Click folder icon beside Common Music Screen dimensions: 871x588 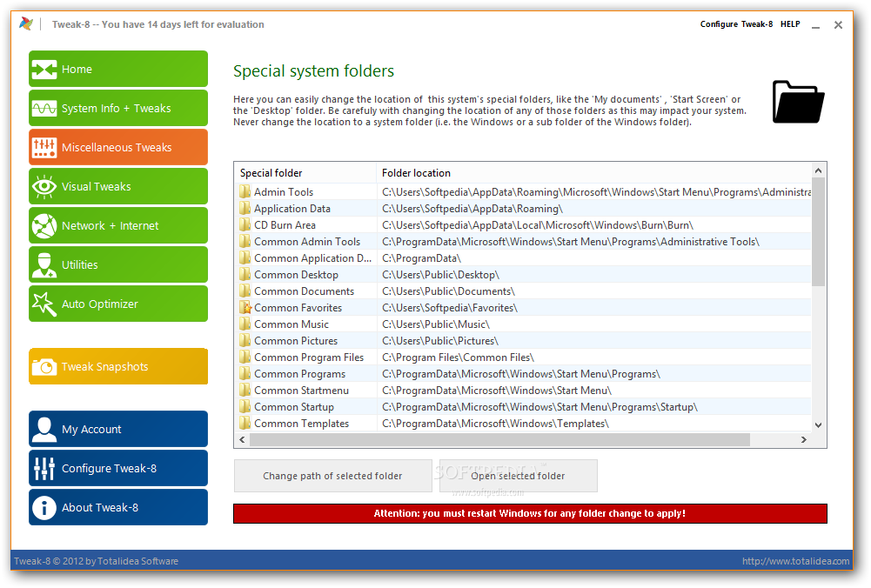245,324
